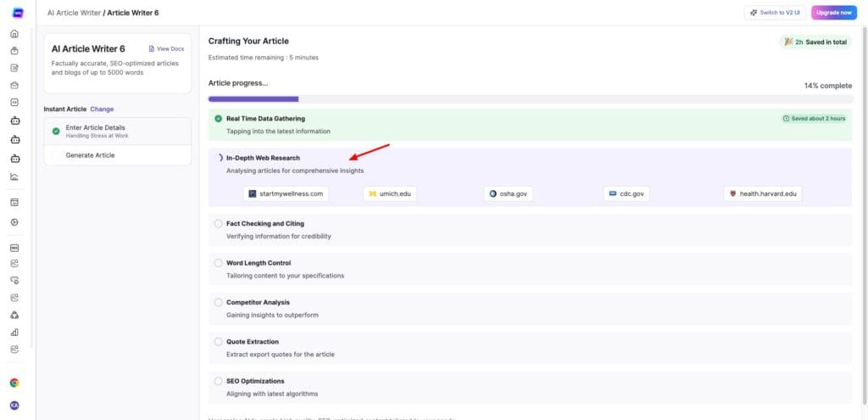The image size is (868, 420).
Task: Click the Fact Checking and Citing title
Action: (x=265, y=223)
